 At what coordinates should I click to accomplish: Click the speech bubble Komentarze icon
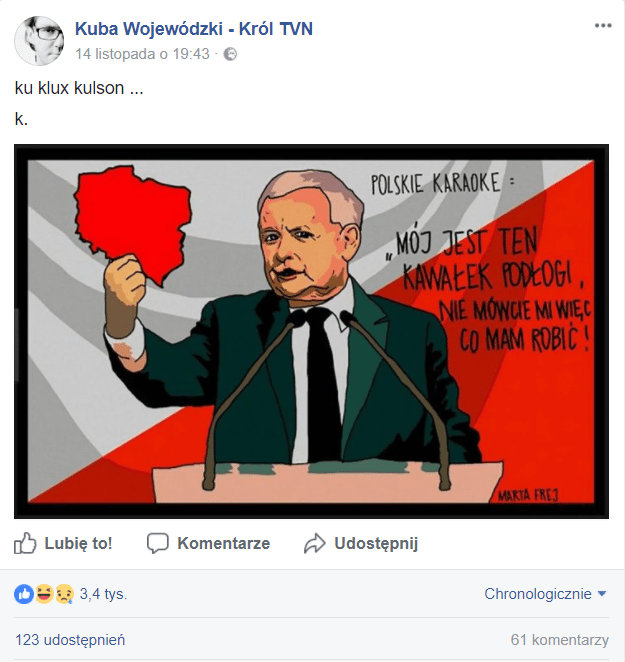[158, 543]
